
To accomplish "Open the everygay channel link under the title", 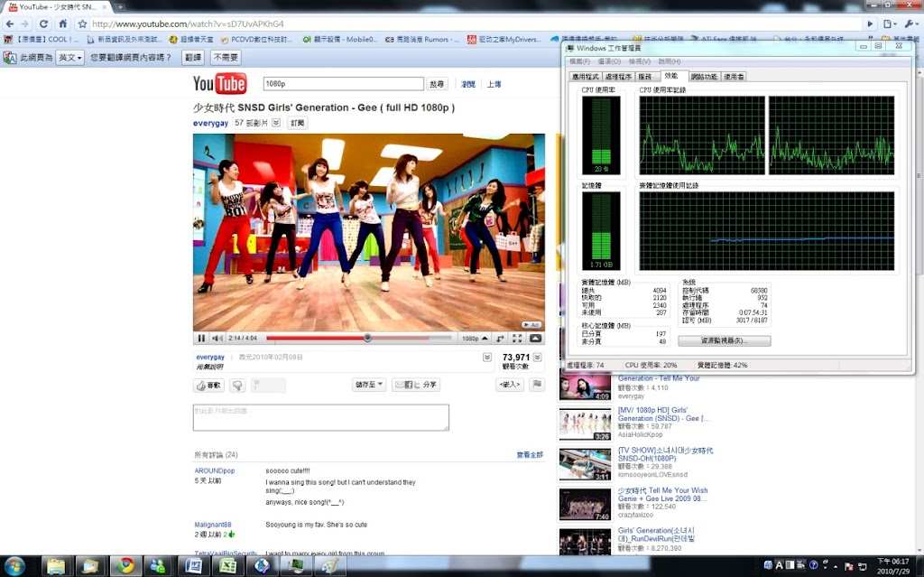I will (210, 124).
